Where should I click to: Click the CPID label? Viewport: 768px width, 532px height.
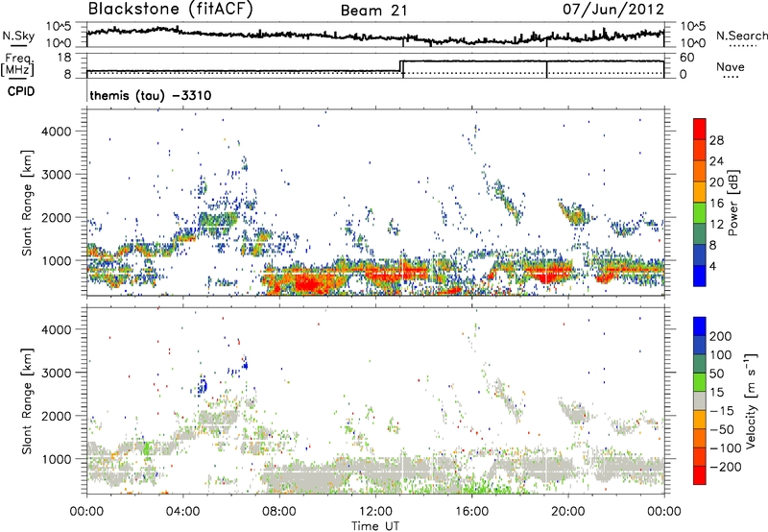tap(21, 91)
